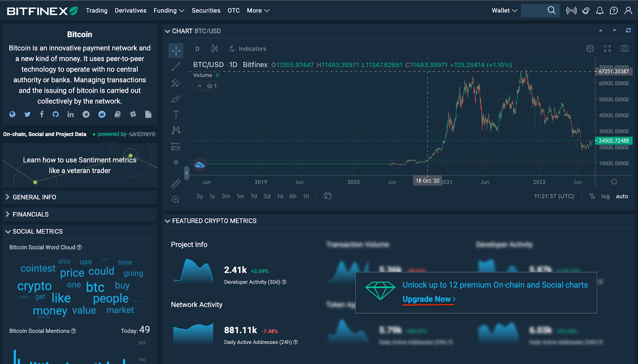This screenshot has width=638, height=364.
Task: Expand the GENERAL INFO section
Action: (x=80, y=197)
